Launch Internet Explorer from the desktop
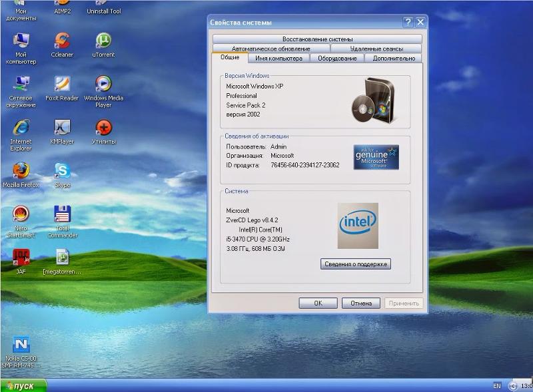The image size is (533, 392). (x=21, y=135)
